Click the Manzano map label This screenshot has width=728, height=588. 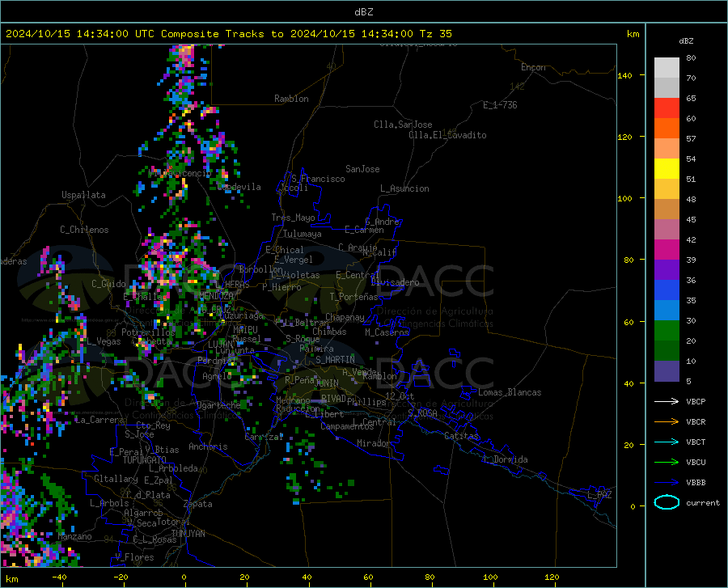pyautogui.click(x=74, y=536)
